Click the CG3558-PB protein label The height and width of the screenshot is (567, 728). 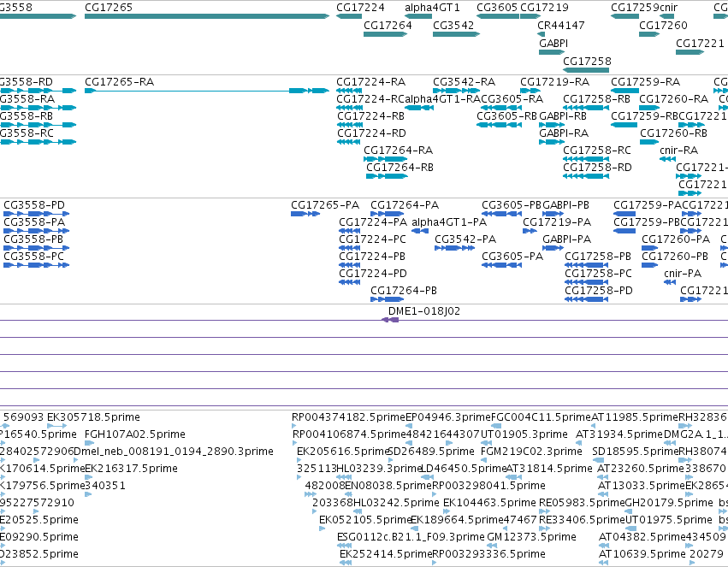pyautogui.click(x=33, y=239)
